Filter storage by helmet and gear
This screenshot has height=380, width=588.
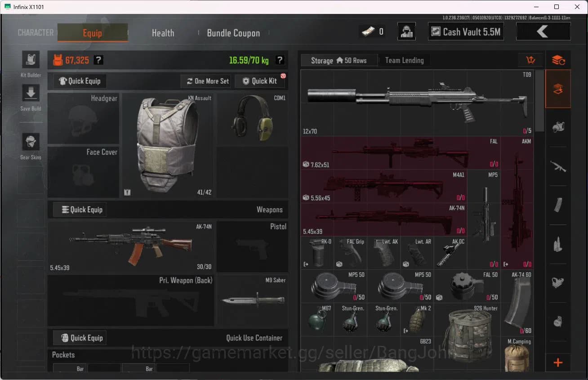558,127
